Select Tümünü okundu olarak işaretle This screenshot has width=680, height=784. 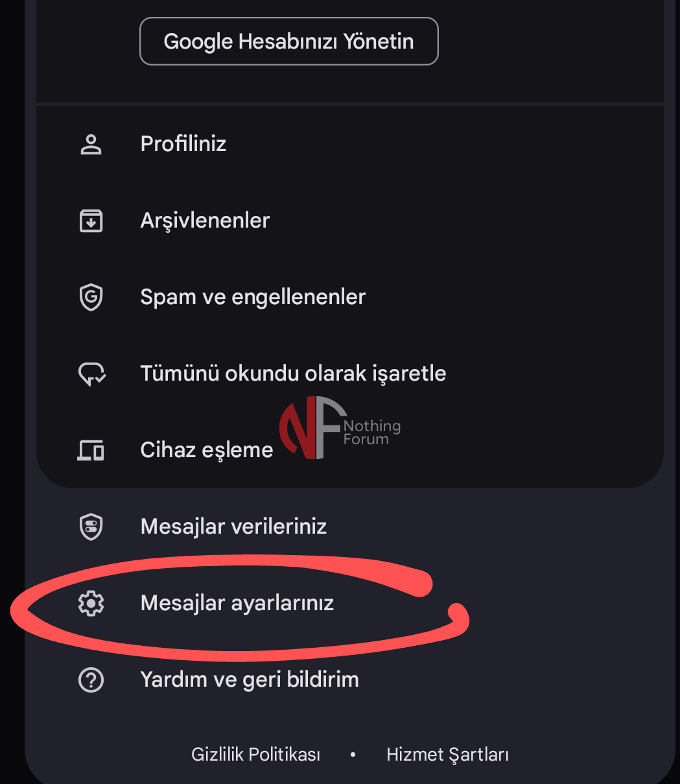293,374
